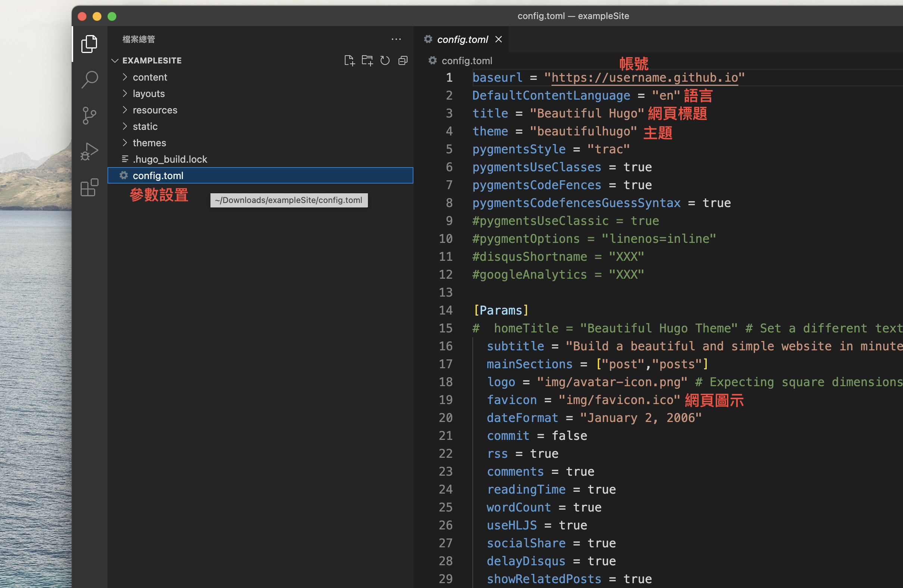
Task: Open the Explorer view in activity bar
Action: click(x=89, y=44)
